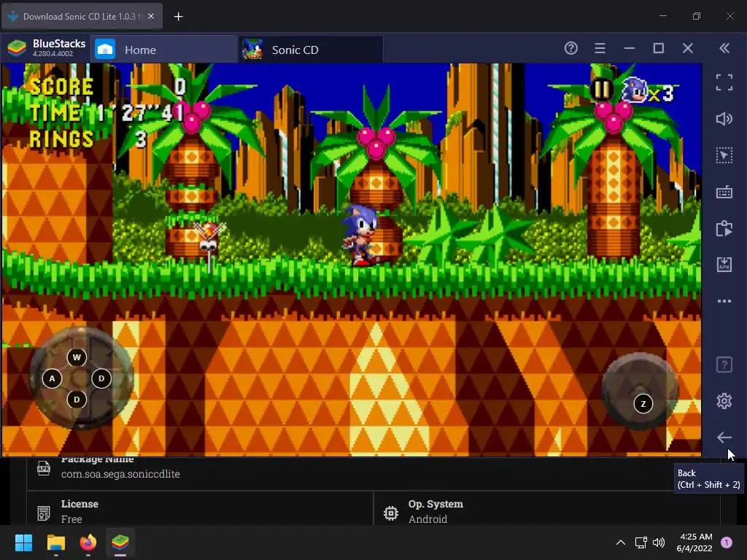Toggle cursor lock icon in sidebar
This screenshot has height=560, width=747.
724,156
